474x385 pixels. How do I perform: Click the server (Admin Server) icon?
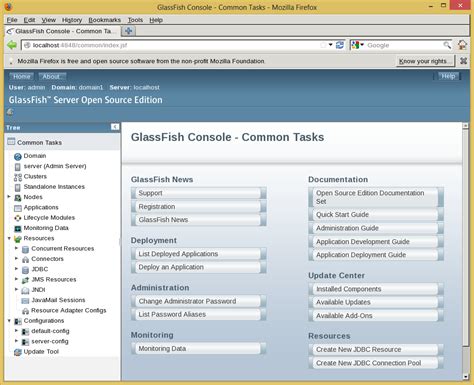(x=18, y=167)
